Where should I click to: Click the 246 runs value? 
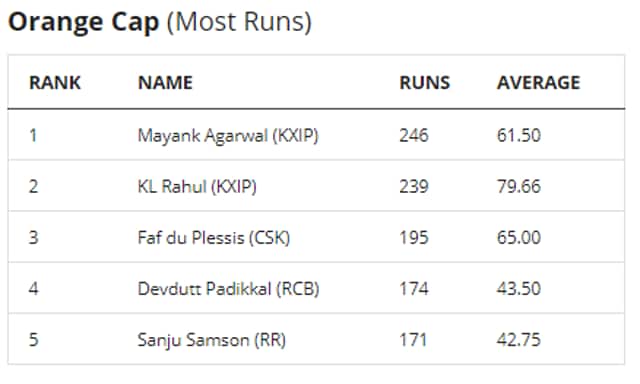coord(413,135)
